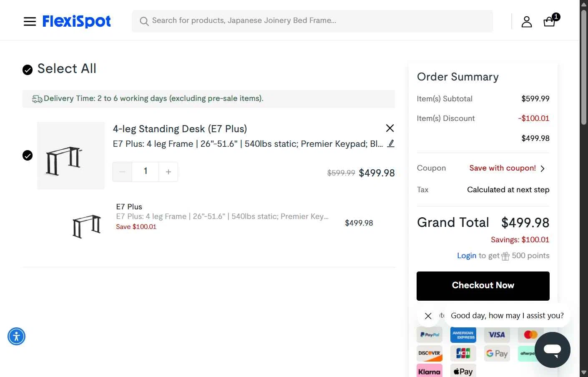Open the 4-leg Standing Desk thumbnail
588x377 pixels.
tap(71, 156)
